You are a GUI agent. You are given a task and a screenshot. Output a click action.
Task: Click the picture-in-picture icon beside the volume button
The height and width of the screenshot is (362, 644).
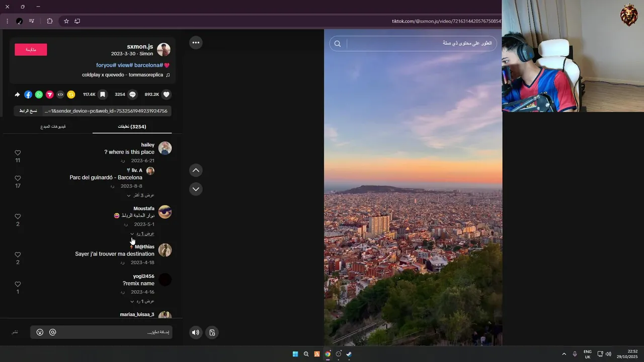(212, 332)
